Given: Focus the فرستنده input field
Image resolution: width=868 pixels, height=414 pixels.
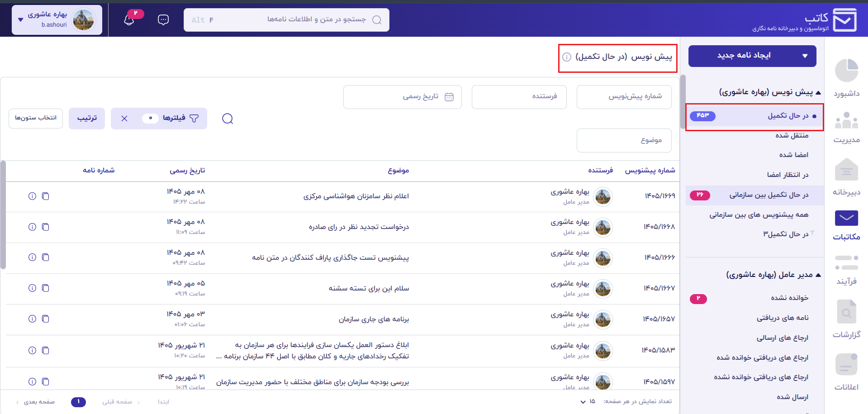Looking at the screenshot, I should [x=519, y=97].
